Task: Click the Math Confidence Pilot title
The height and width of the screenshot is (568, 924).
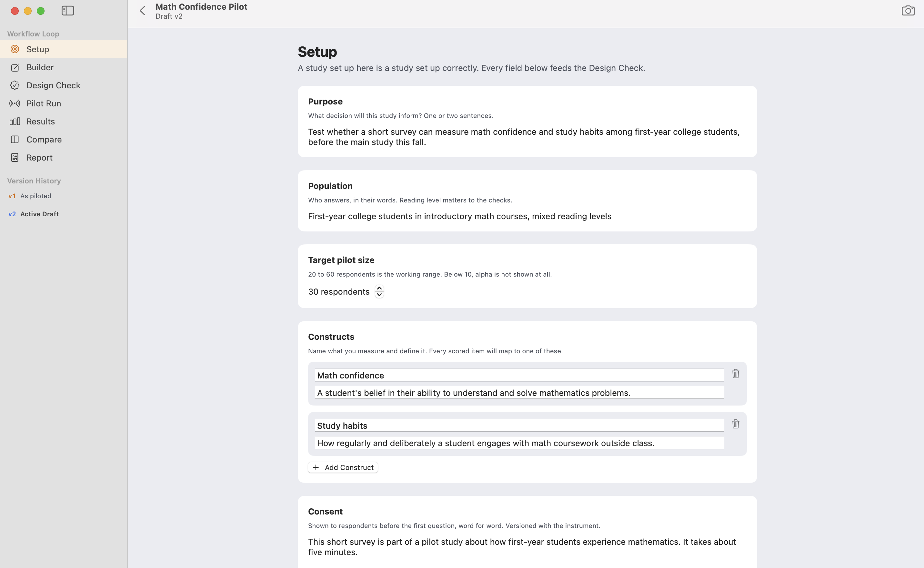Action: tap(202, 7)
